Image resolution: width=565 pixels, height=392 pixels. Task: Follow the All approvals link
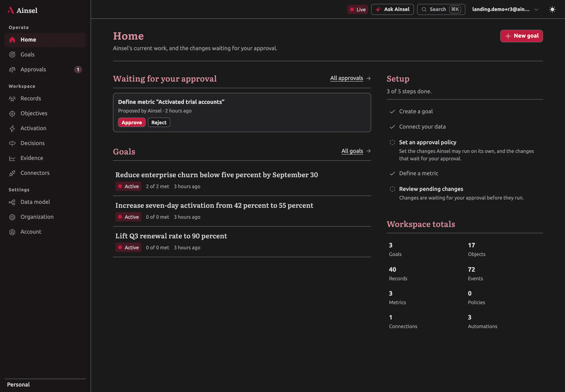(346, 78)
